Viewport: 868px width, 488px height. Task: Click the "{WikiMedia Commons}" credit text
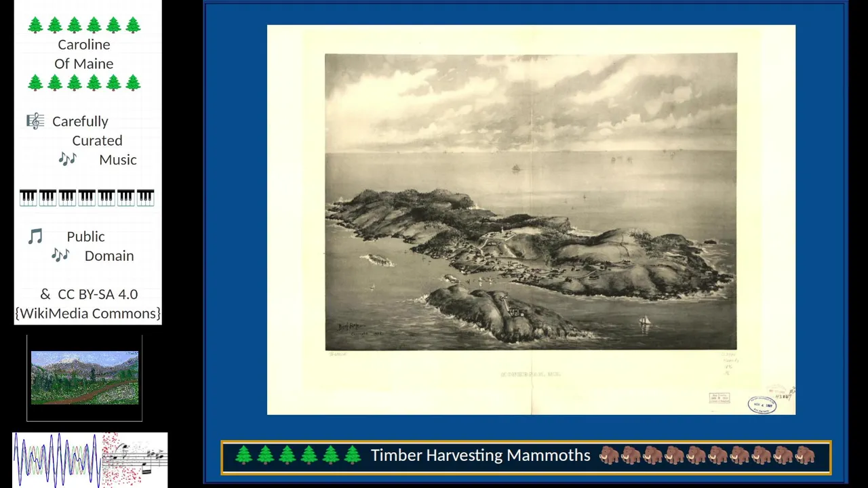click(x=88, y=313)
